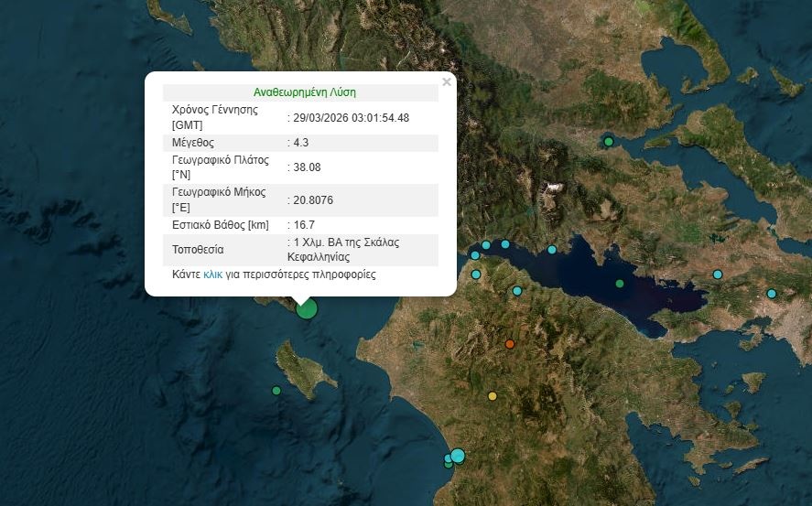812x506 pixels.
Task: Select the largest cyan earthquake marker
Action: click(458, 456)
